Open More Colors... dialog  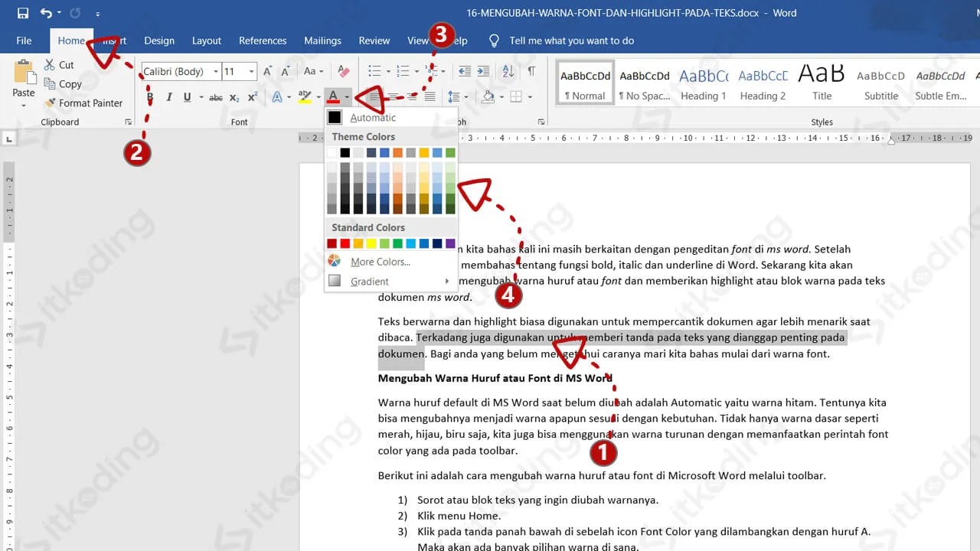point(390,262)
